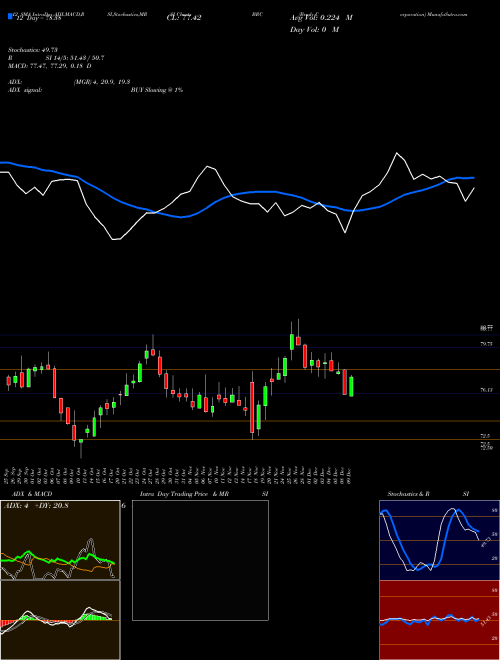Open the blue Stochastics mini chart
The image size is (500, 660).
point(439,540)
